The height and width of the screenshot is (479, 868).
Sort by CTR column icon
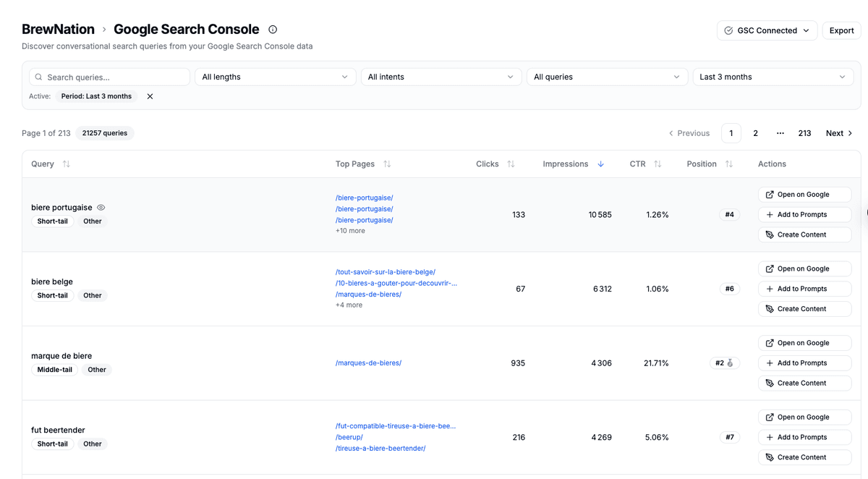point(658,164)
